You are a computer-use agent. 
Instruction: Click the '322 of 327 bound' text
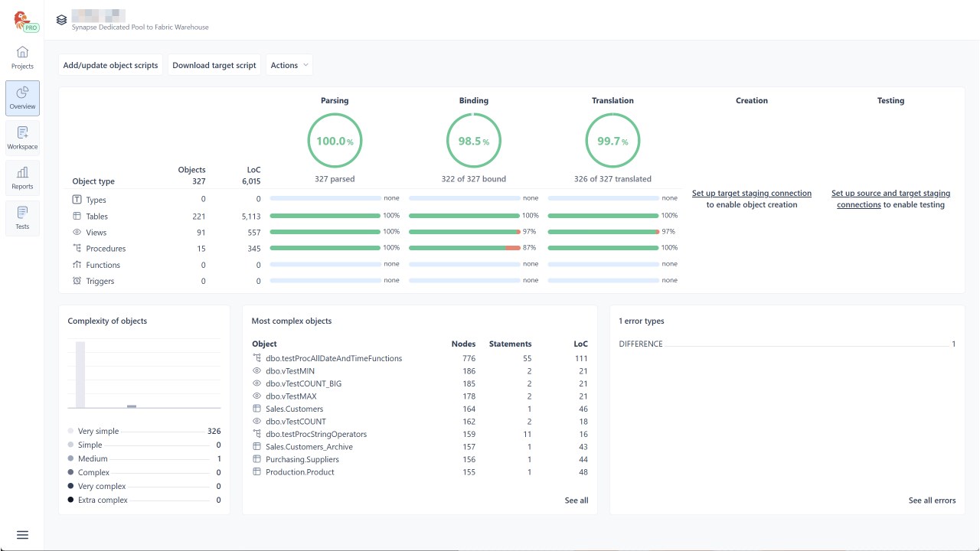(x=474, y=179)
